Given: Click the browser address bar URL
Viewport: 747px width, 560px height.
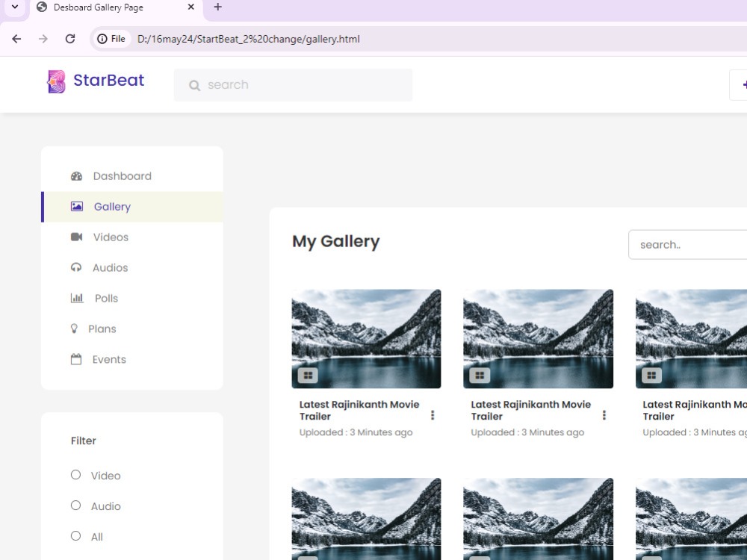Looking at the screenshot, I should coord(248,39).
